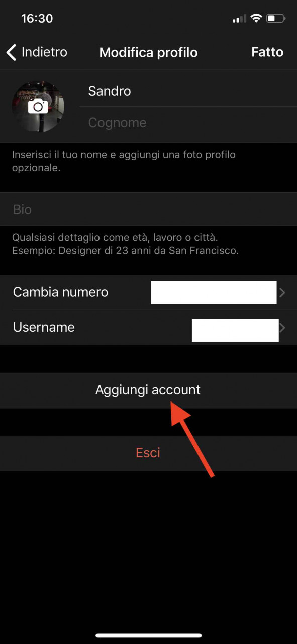Image resolution: width=297 pixels, height=644 pixels.
Task: Go back with Indietro button
Action: pyautogui.click(x=37, y=52)
